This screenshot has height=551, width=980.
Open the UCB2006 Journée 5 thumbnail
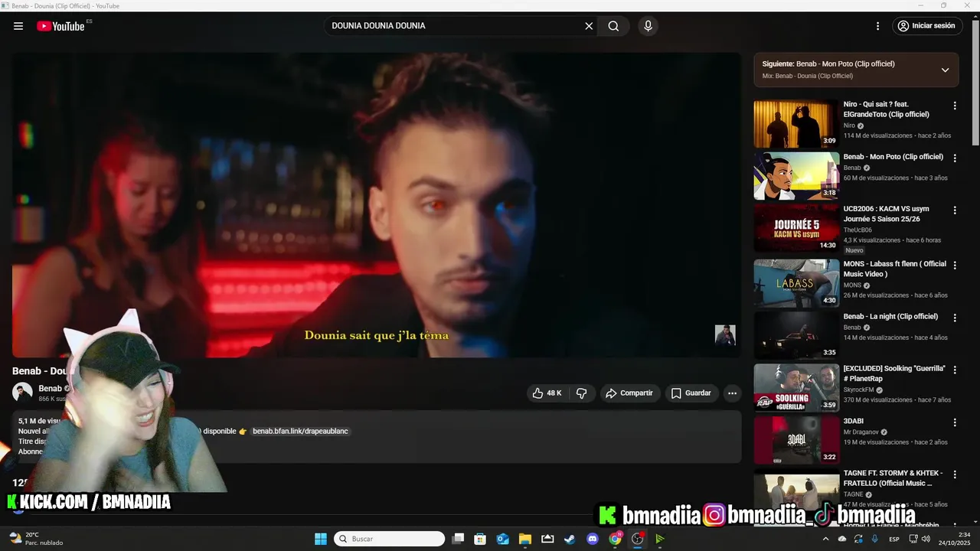[796, 228]
